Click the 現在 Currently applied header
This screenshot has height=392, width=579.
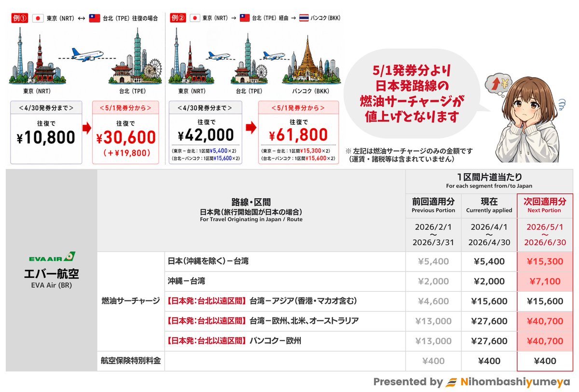click(489, 204)
